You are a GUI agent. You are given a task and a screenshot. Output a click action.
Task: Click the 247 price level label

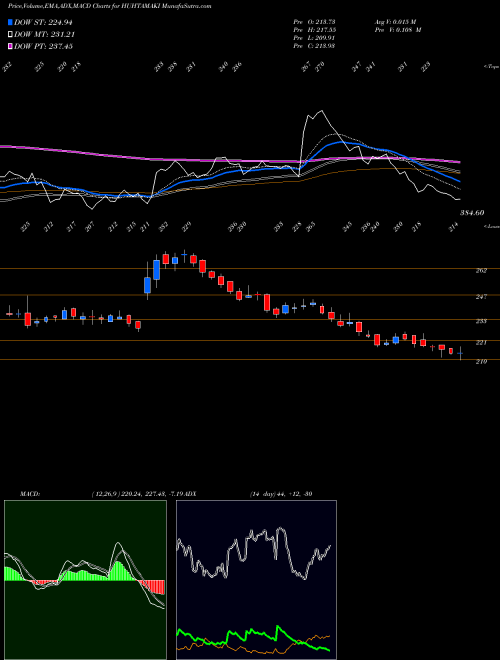click(x=481, y=297)
